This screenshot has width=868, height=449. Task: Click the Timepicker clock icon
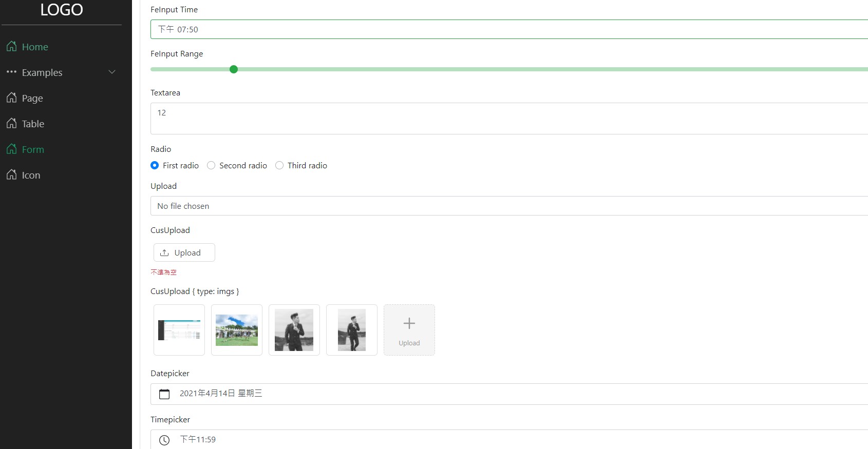pyautogui.click(x=164, y=440)
